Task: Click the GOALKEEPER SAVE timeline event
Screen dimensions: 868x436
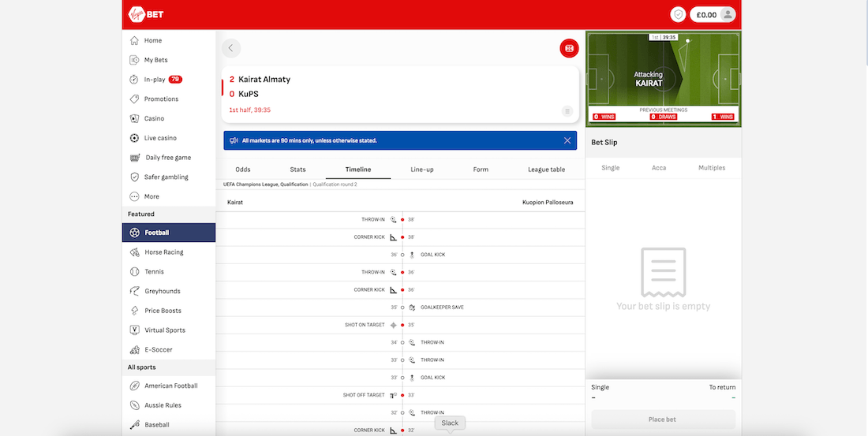Action: (x=442, y=307)
